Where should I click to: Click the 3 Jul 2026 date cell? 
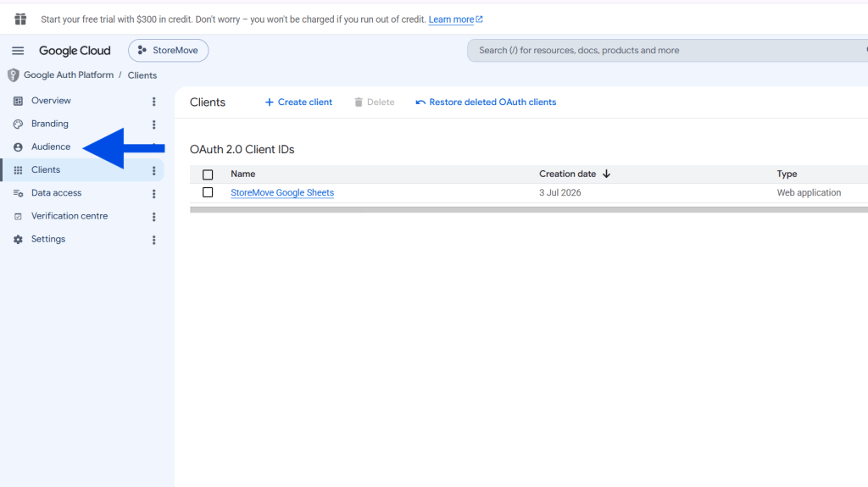pos(560,192)
